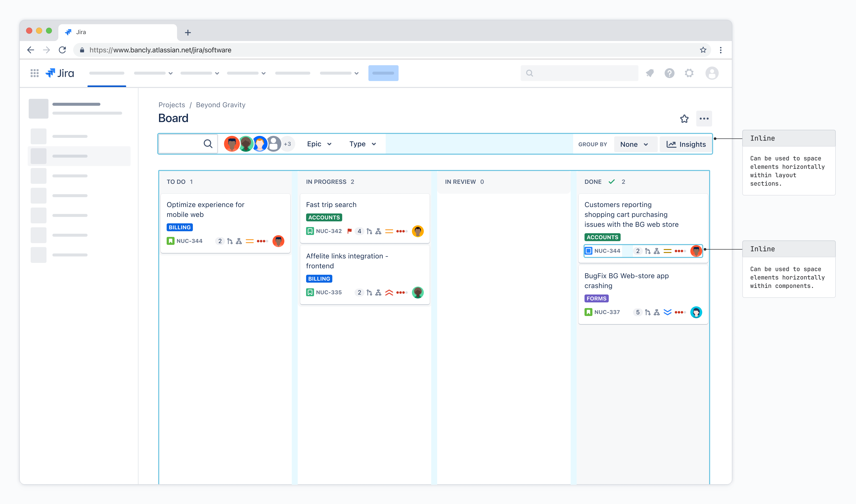Click the Jira logo icon
Image resolution: width=856 pixels, height=504 pixels.
point(51,73)
